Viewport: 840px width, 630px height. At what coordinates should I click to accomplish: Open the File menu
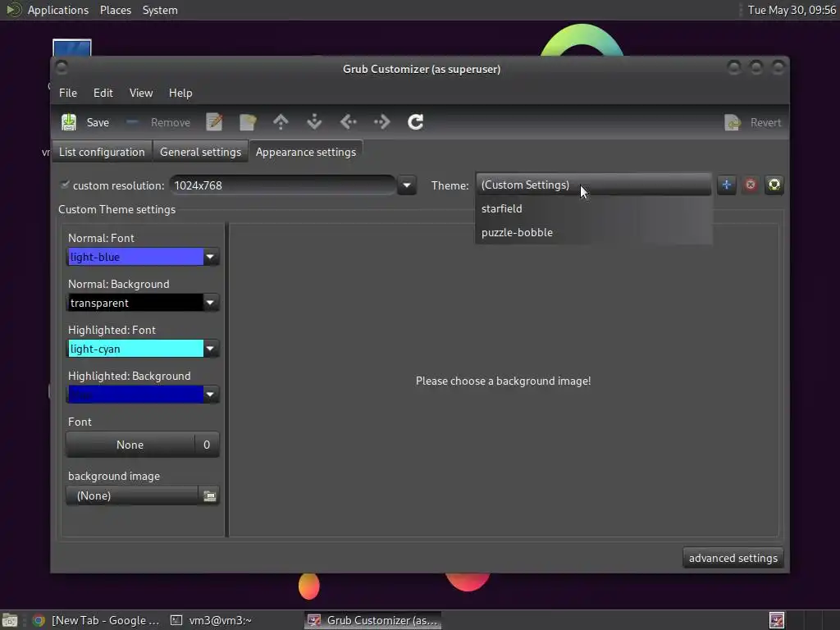[x=68, y=93]
